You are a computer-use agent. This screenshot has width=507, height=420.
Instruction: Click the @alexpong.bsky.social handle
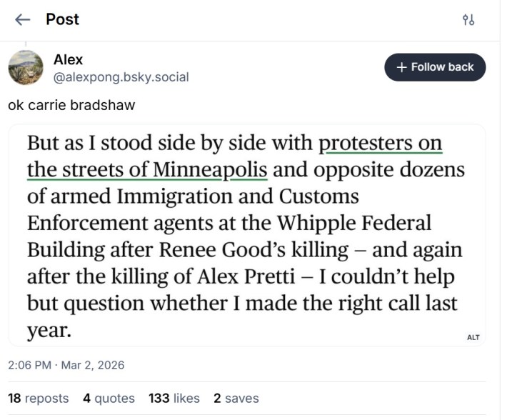point(121,77)
